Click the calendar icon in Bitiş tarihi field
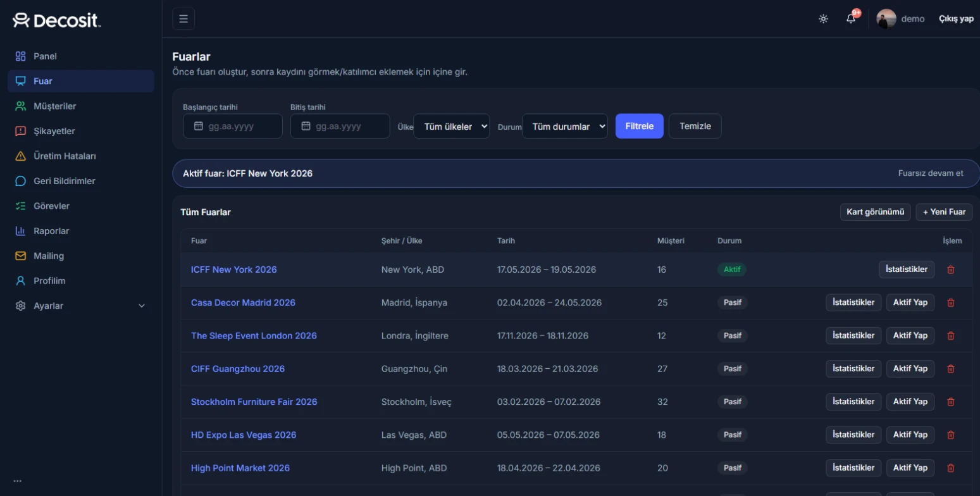The image size is (980, 496). [306, 126]
